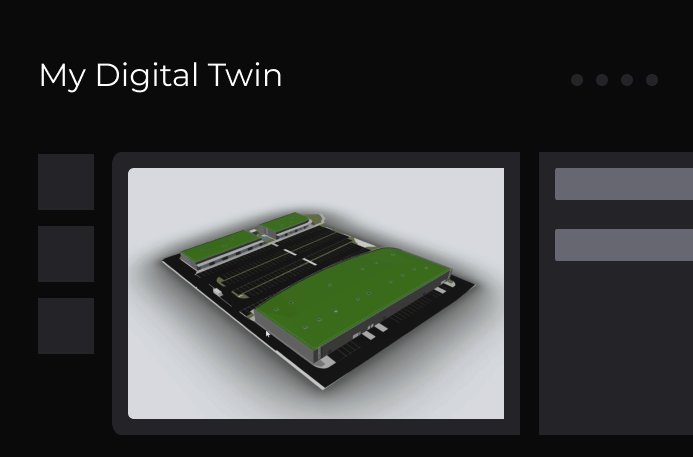The height and width of the screenshot is (457, 693).
Task: Pick the long green-roof building on left
Action: coord(220,249)
